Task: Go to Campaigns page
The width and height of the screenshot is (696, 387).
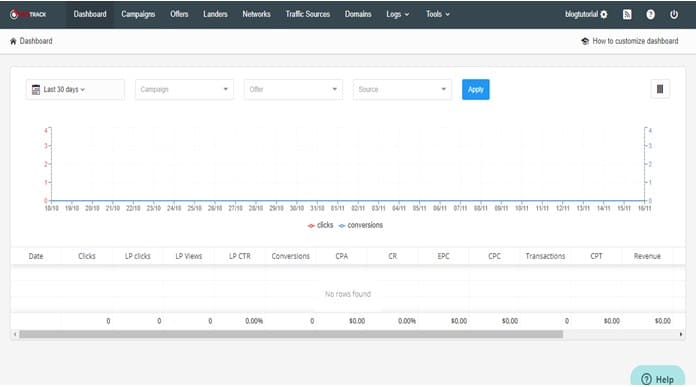Action: coord(138,14)
